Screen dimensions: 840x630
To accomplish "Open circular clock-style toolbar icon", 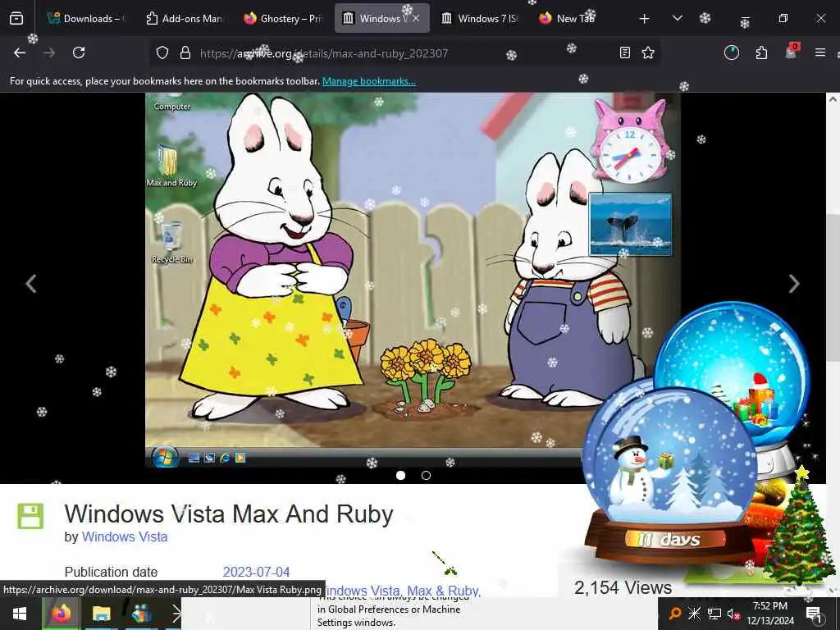I will [731, 52].
